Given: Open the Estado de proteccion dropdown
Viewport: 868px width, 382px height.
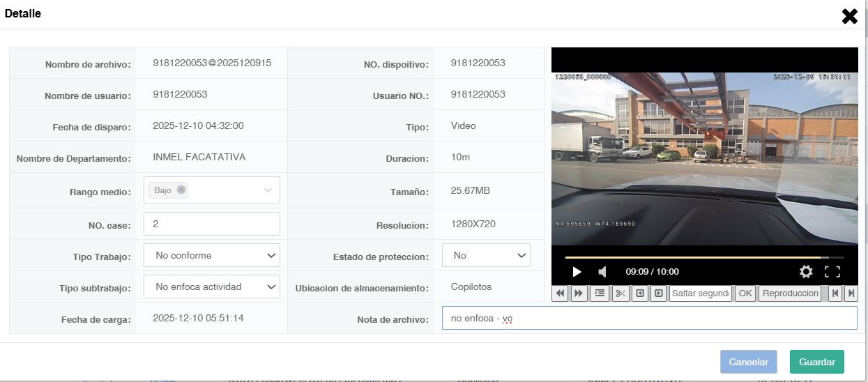Looking at the screenshot, I should tap(486, 255).
